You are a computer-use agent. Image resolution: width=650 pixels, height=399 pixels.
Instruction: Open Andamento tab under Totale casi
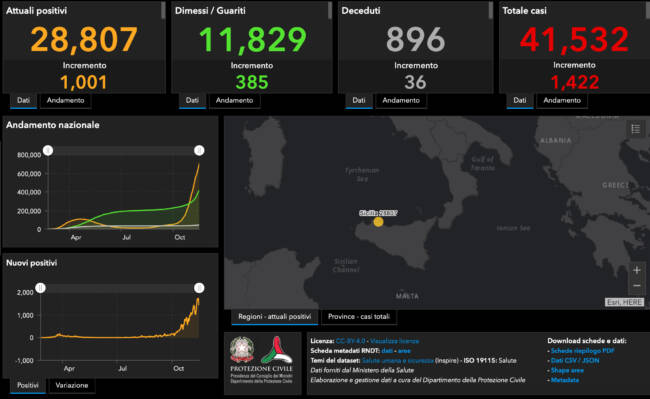pos(562,100)
